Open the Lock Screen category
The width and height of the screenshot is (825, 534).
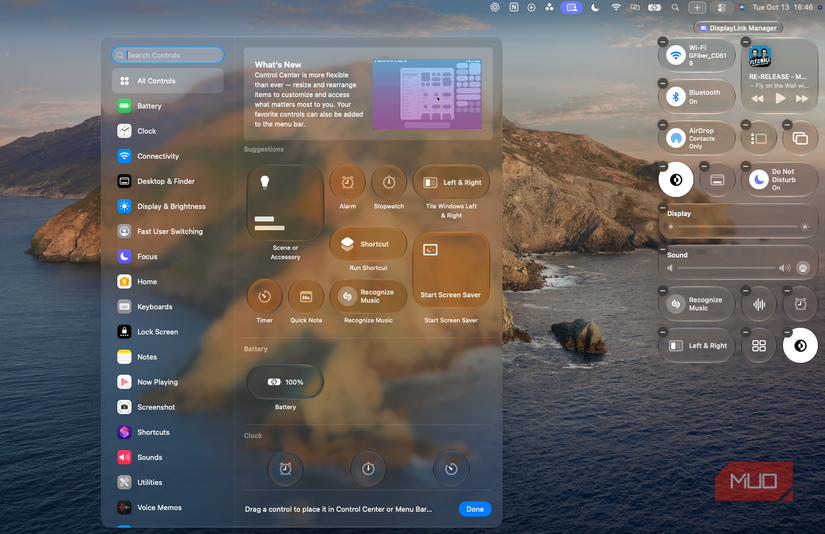tap(167, 332)
